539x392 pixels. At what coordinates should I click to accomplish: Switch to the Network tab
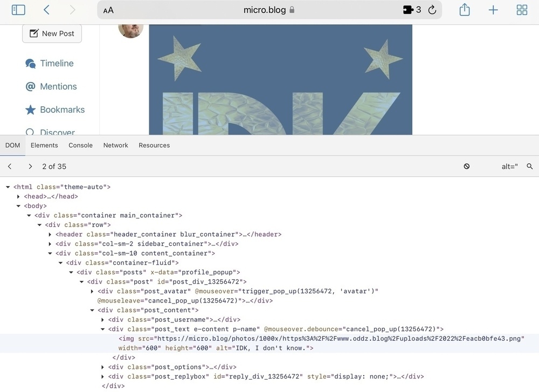(115, 145)
